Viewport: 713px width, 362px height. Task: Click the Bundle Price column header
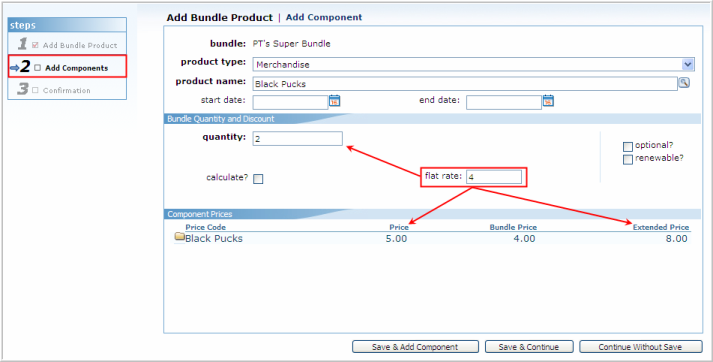pos(513,227)
